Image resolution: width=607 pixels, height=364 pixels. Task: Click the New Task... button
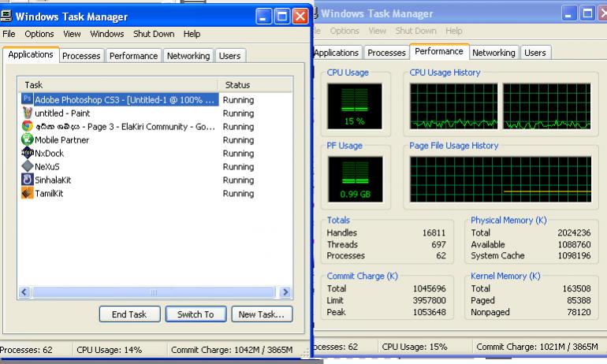(262, 314)
